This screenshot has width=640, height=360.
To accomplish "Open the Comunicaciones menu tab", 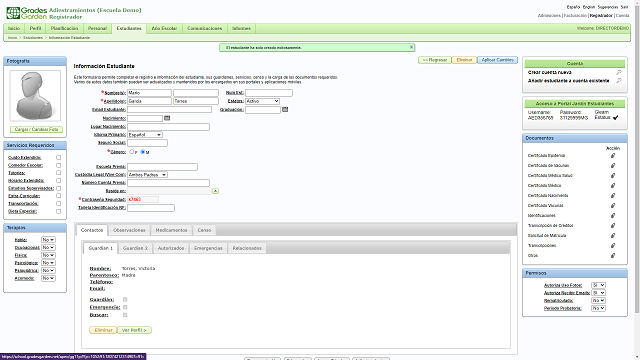I will pyautogui.click(x=204, y=28).
